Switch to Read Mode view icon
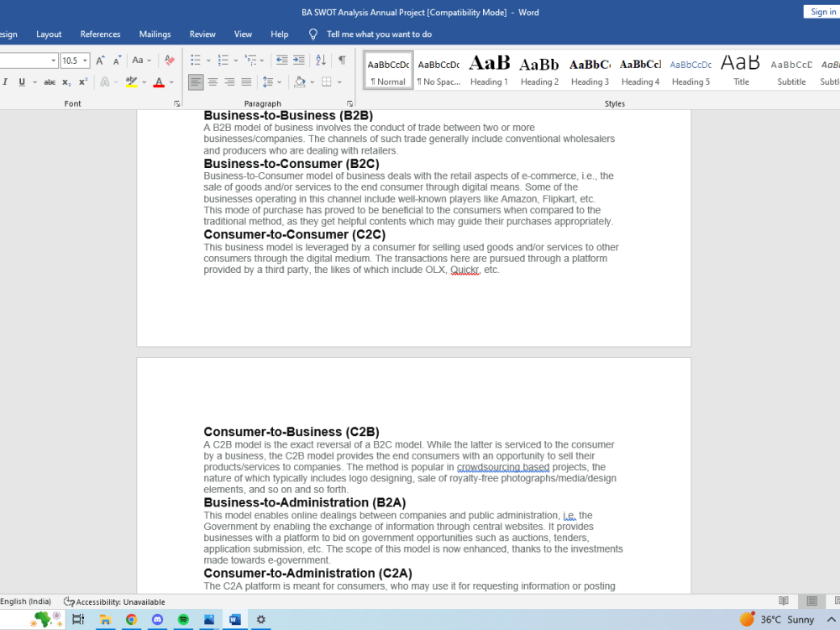 click(784, 601)
